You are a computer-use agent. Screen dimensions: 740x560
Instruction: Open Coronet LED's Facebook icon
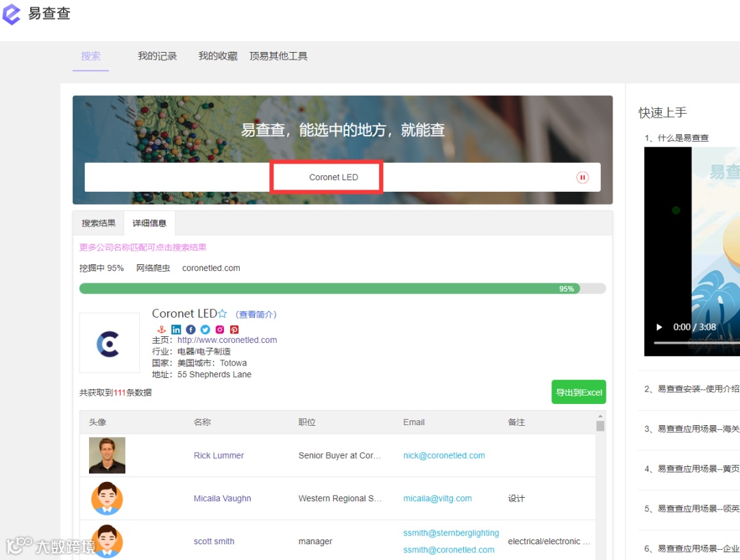190,329
